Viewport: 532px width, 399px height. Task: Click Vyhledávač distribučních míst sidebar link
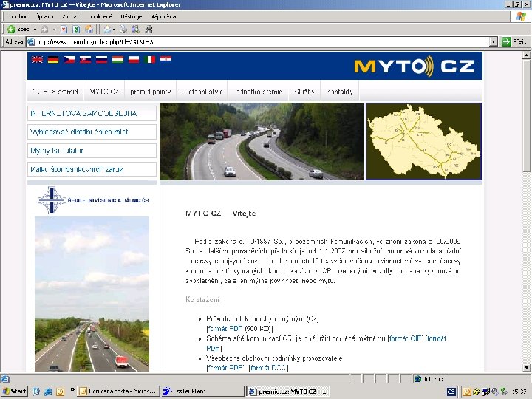pos(92,132)
